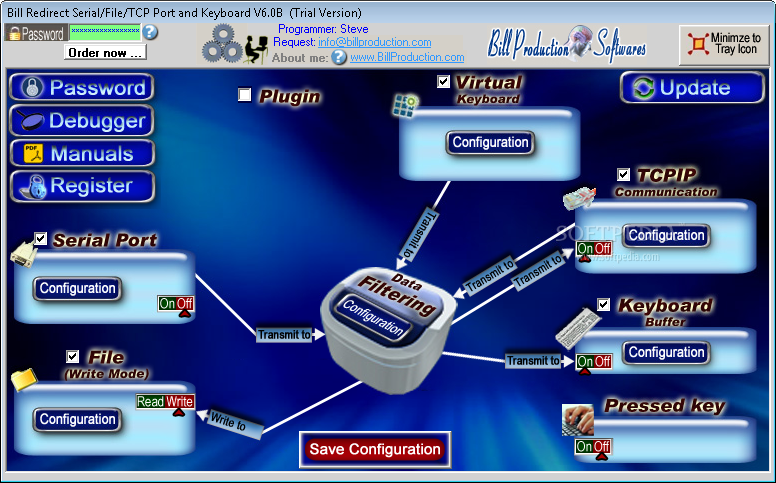776x483 pixels.
Task: Click the Update button
Action: (692, 88)
